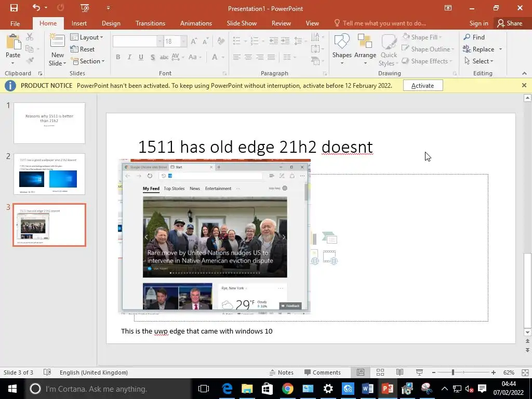The height and width of the screenshot is (399, 532).
Task: Switch to Slide Sorter view
Action: (x=380, y=372)
